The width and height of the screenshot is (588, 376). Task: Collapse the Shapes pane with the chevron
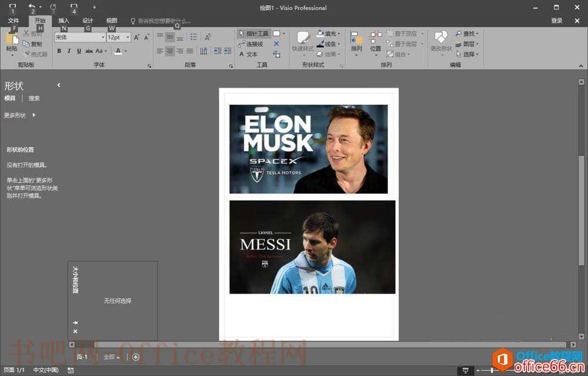(x=58, y=85)
